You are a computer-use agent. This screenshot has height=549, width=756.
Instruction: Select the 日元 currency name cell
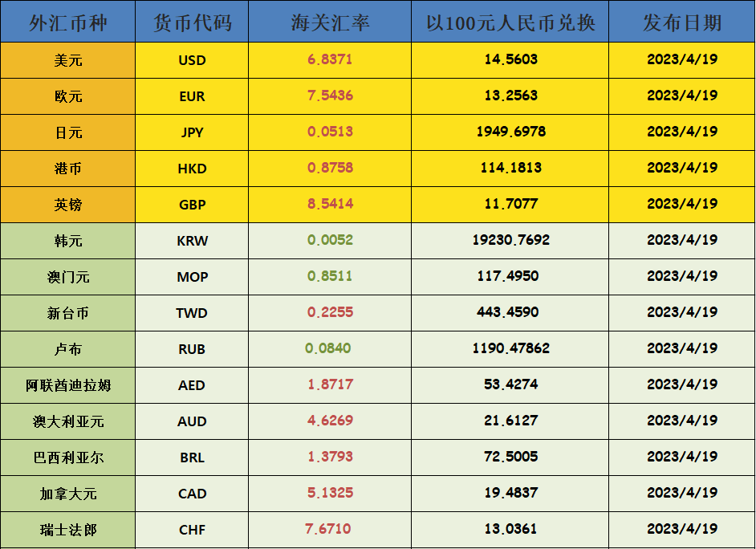click(68, 132)
